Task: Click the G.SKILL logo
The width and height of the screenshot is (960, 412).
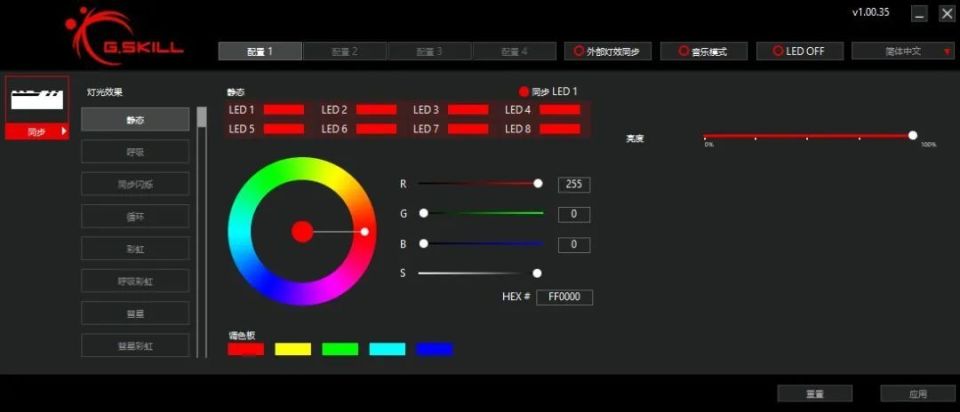Action: point(124,36)
